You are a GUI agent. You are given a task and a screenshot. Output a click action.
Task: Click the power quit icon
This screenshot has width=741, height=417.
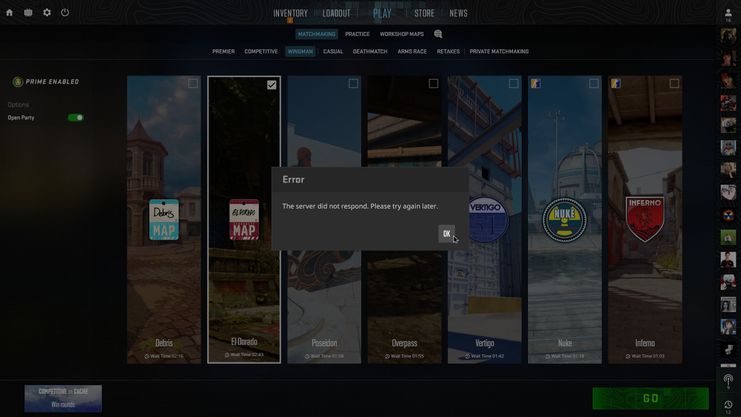(65, 13)
